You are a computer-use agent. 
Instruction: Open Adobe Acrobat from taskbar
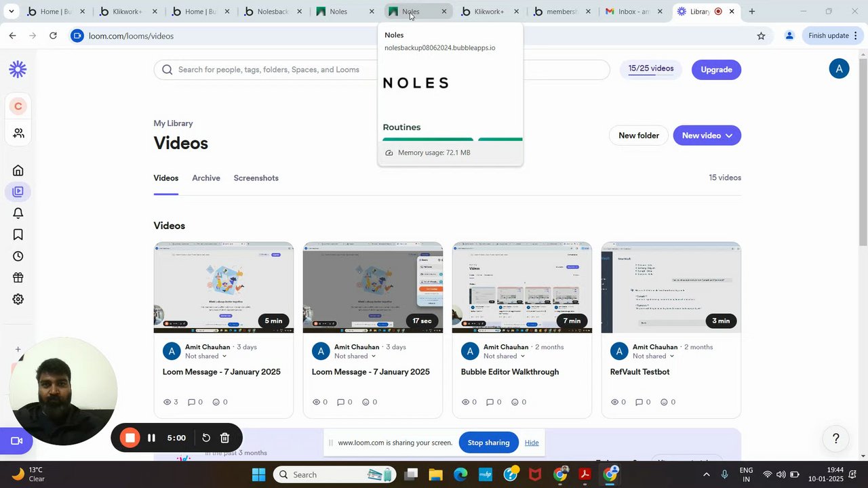pos(585,474)
